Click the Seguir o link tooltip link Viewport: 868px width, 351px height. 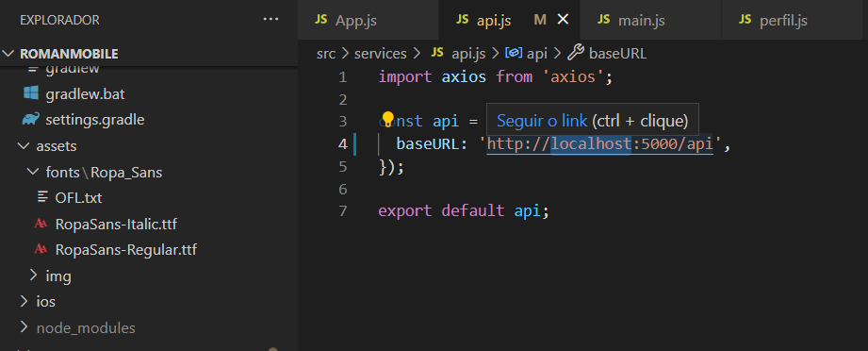click(542, 121)
